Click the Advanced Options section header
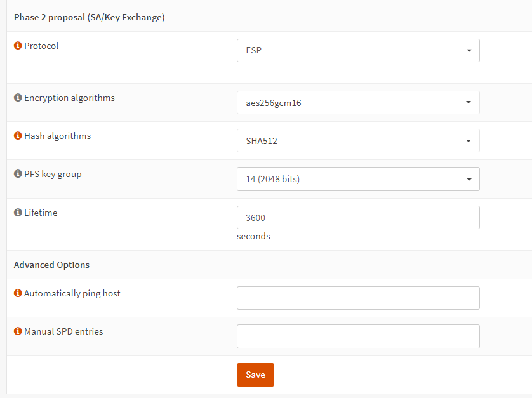 51,265
